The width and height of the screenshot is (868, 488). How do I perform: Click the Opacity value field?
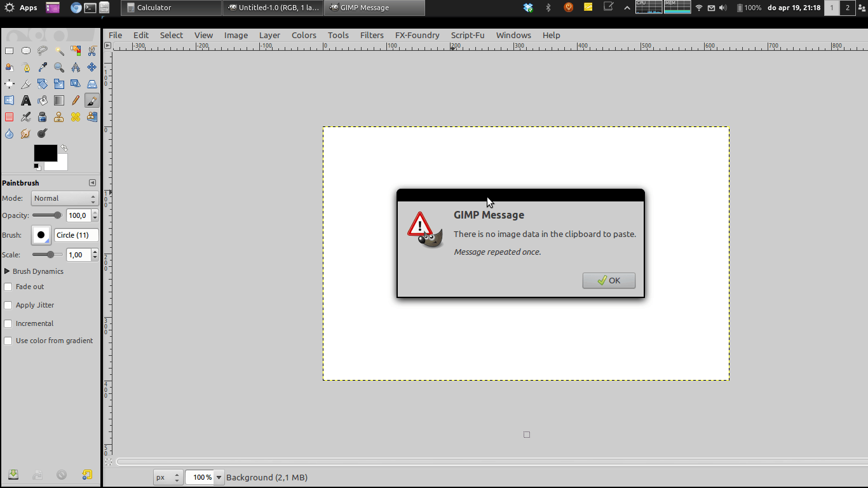(x=79, y=215)
